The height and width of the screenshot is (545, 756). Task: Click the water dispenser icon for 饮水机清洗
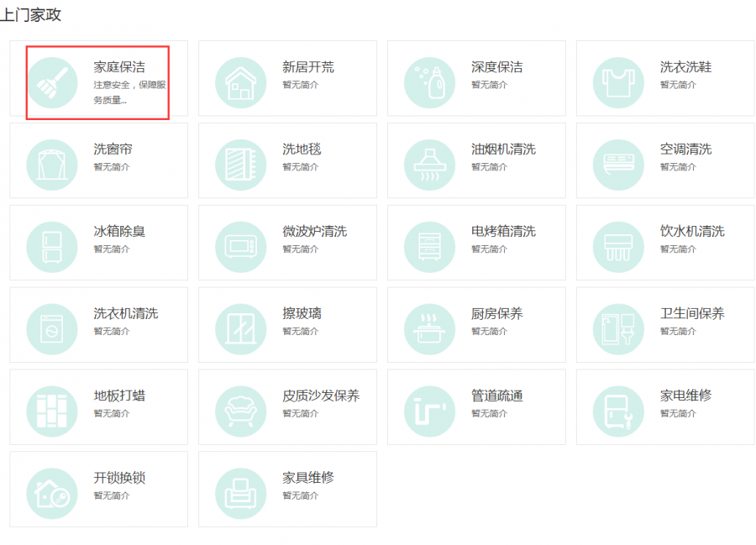[618, 247]
